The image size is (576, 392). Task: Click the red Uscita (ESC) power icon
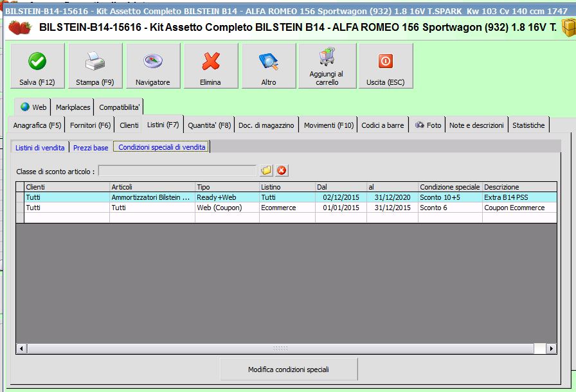(x=385, y=61)
